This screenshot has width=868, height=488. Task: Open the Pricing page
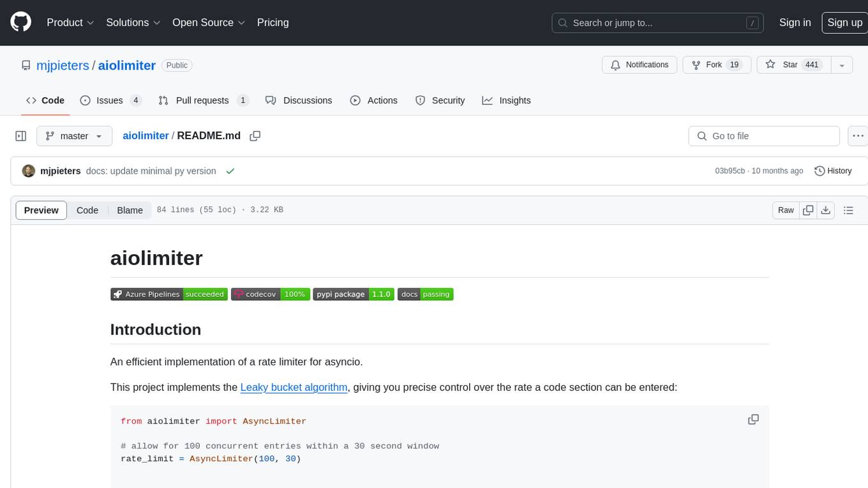coord(273,22)
